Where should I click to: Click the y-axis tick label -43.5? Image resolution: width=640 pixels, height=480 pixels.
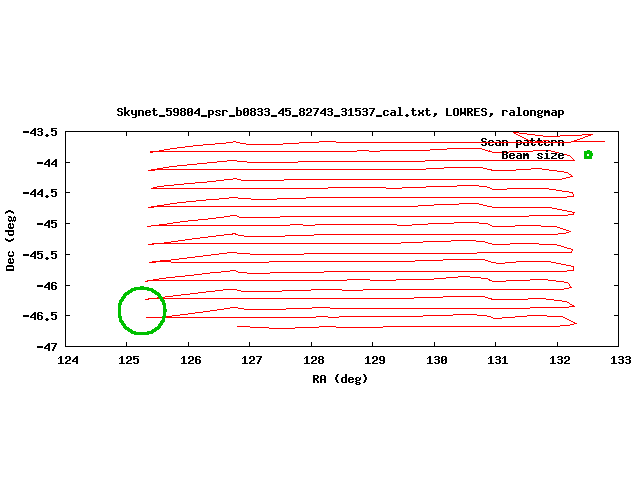(40, 132)
